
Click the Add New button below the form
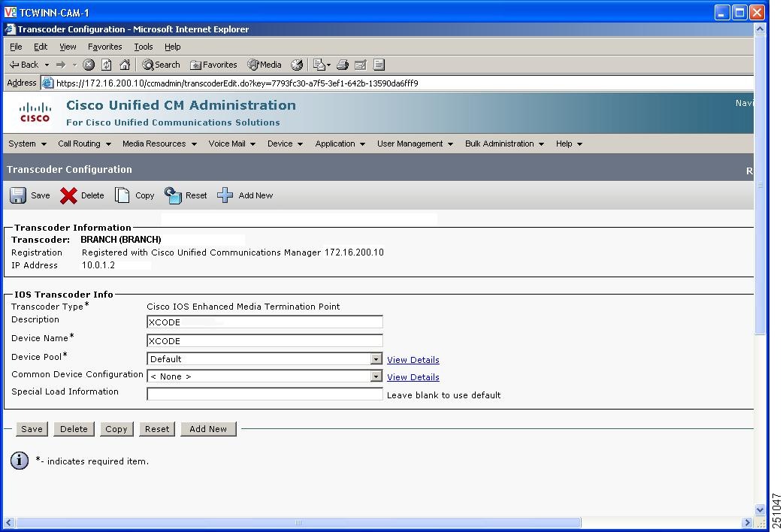click(208, 428)
